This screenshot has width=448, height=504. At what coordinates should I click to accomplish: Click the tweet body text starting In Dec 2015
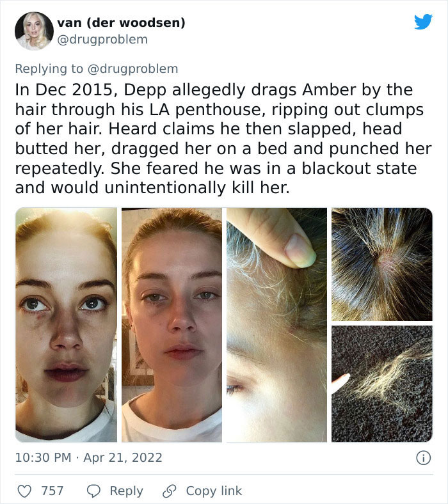223,139
